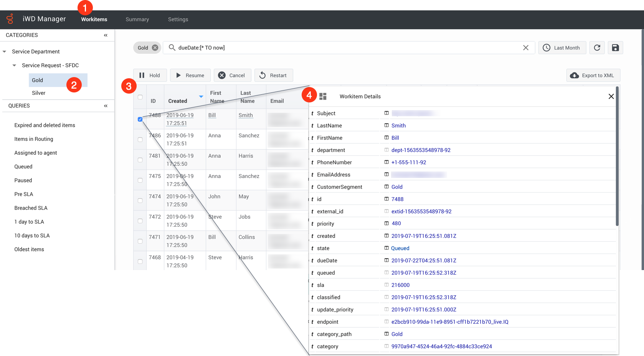Click the column icon next to LastName
The width and height of the screenshot is (644, 356).
[386, 125]
